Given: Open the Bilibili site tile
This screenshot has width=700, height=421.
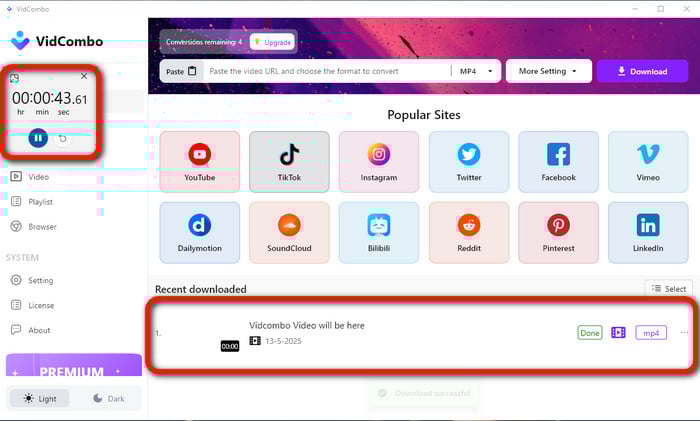Looking at the screenshot, I should (379, 233).
